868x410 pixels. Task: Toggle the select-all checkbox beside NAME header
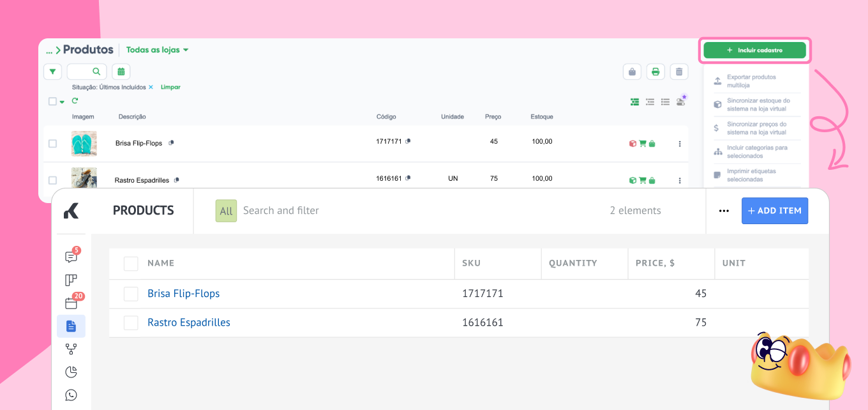coord(131,263)
